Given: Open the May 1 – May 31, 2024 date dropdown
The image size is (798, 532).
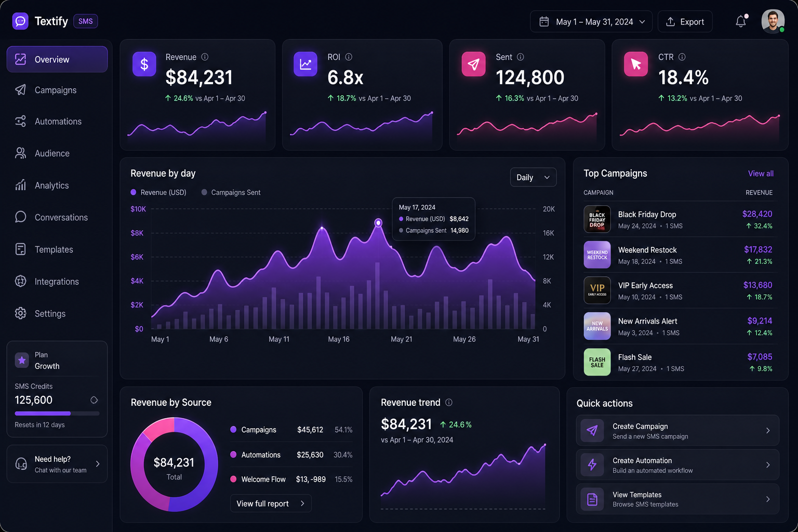Looking at the screenshot, I should coord(591,22).
